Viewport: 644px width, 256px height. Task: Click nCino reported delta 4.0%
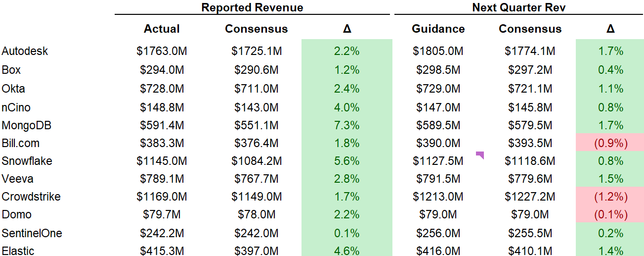pos(347,107)
